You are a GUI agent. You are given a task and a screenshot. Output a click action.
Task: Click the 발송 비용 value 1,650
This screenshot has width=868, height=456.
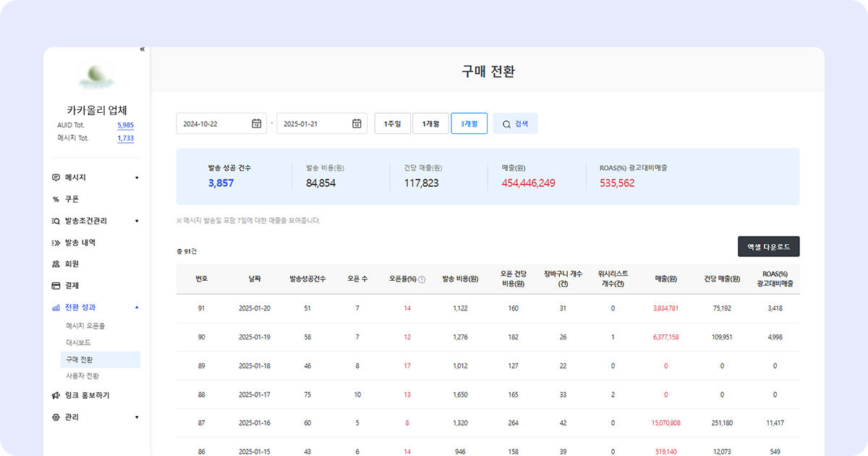pos(461,394)
